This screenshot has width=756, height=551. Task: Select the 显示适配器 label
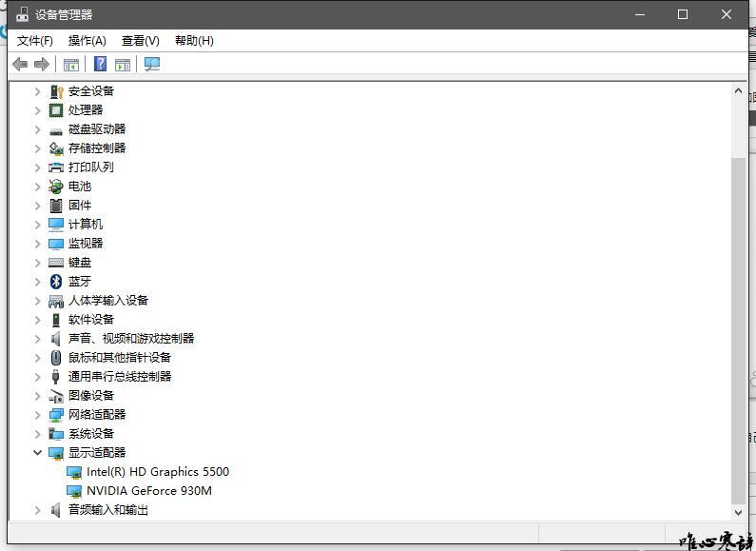coord(97,453)
